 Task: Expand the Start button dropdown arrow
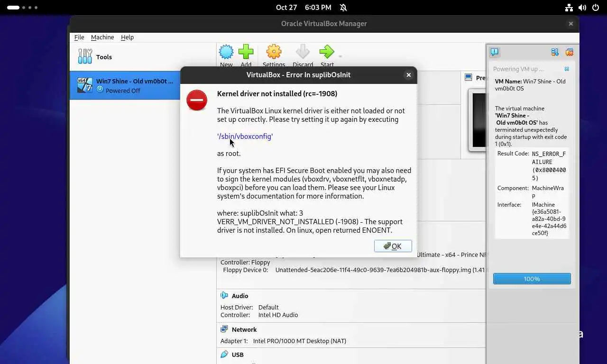tap(340, 56)
